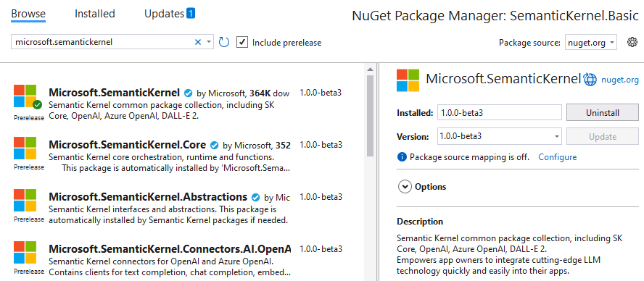Click 1.0.0-beta3 version of Microsoft.SemanticKernel.Core row

pyautogui.click(x=321, y=145)
